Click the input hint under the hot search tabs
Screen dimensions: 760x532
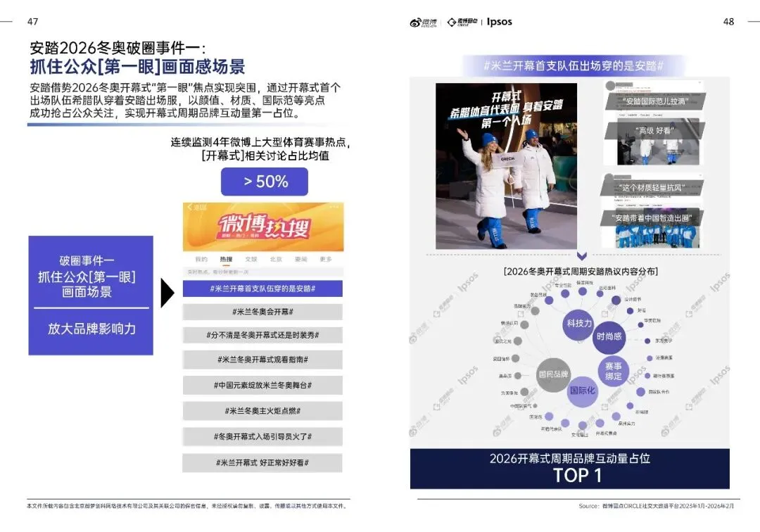[218, 272]
